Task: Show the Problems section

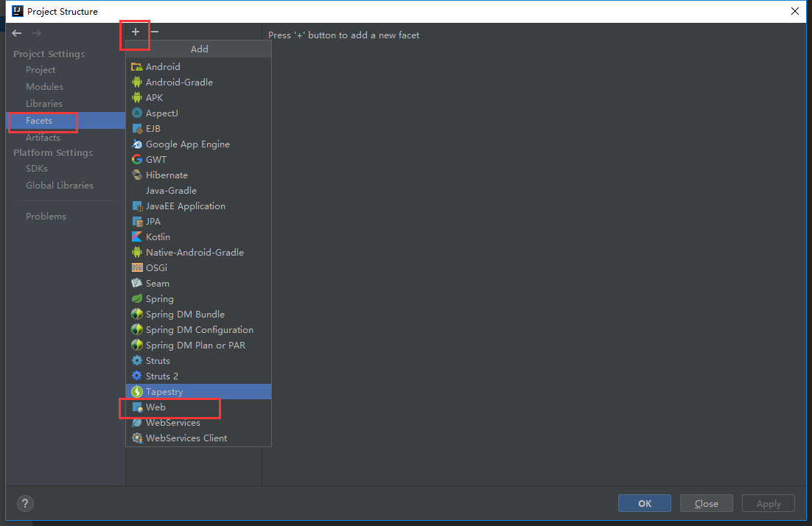Action: (x=46, y=217)
